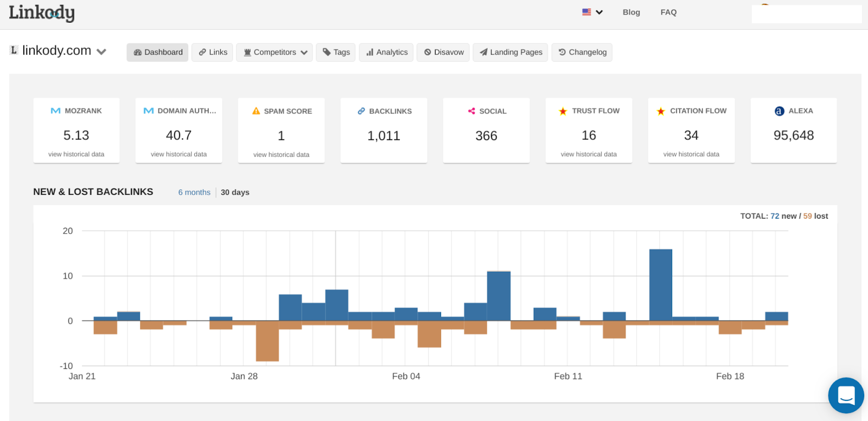Open the Changelog page

tap(582, 52)
